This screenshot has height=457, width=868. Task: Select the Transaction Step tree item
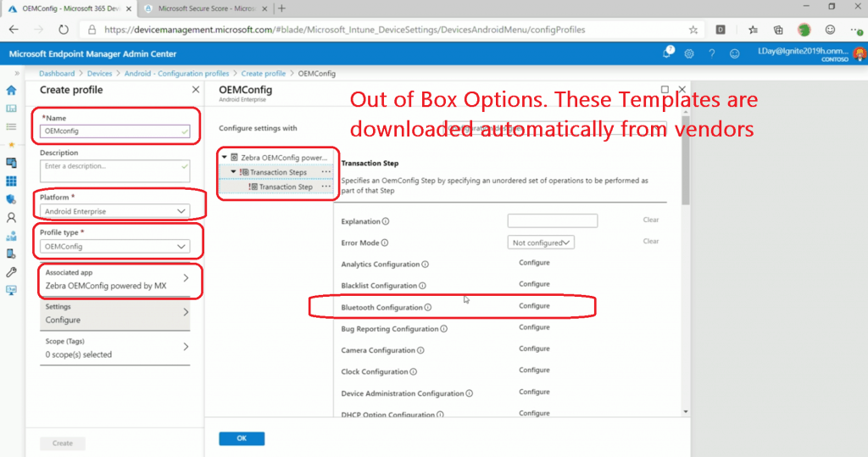(x=286, y=187)
